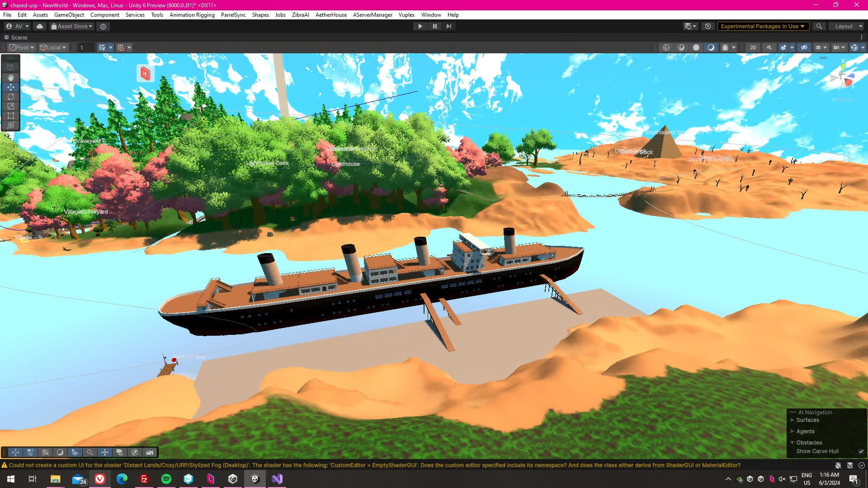The image size is (868, 488).
Task: Open the global search magnifier icon
Action: coord(819,26)
